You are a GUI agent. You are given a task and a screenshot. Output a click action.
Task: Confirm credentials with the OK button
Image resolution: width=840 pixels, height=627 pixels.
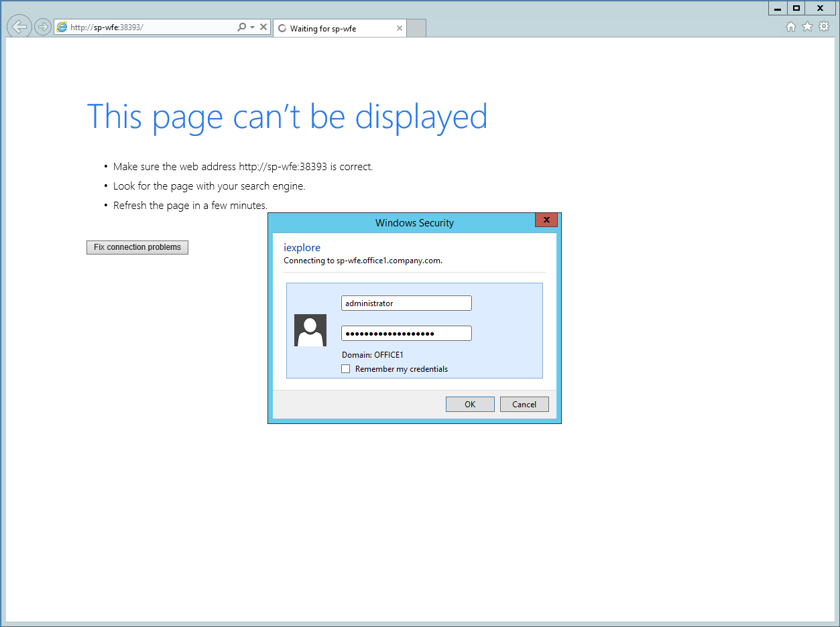470,404
